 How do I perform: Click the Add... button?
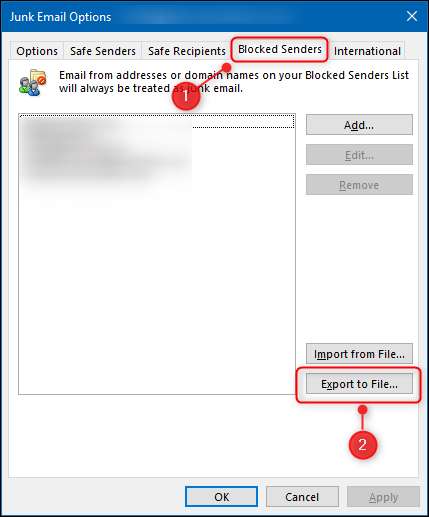359,125
